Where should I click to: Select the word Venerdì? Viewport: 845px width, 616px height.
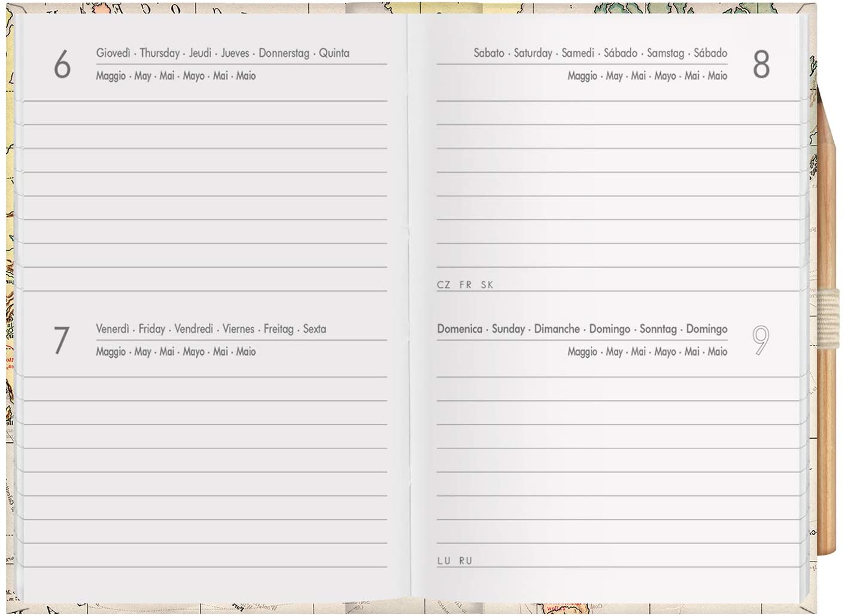[x=113, y=329]
